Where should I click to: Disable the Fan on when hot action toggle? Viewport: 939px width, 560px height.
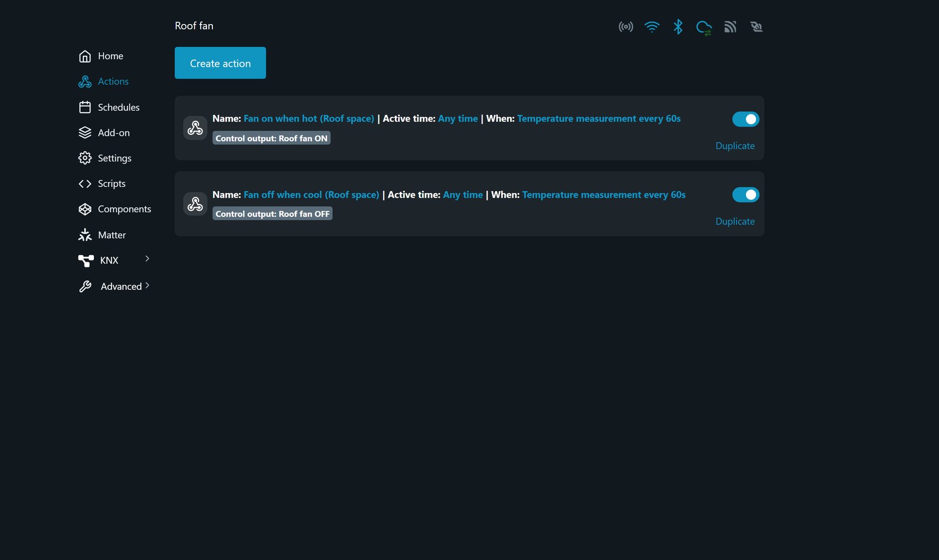coord(746,119)
